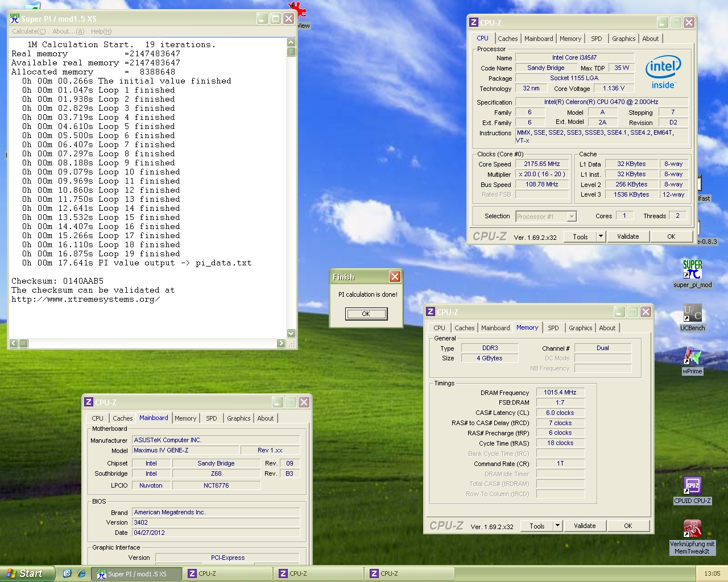Click Validate in the CPU tab window
Image resolution: width=728 pixels, height=582 pixels.
click(628, 236)
